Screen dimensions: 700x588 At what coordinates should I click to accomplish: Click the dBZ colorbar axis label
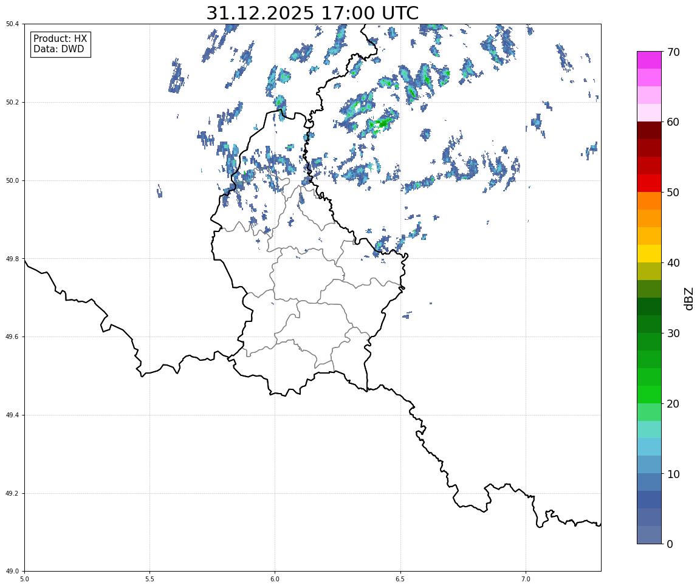pyautogui.click(x=689, y=298)
